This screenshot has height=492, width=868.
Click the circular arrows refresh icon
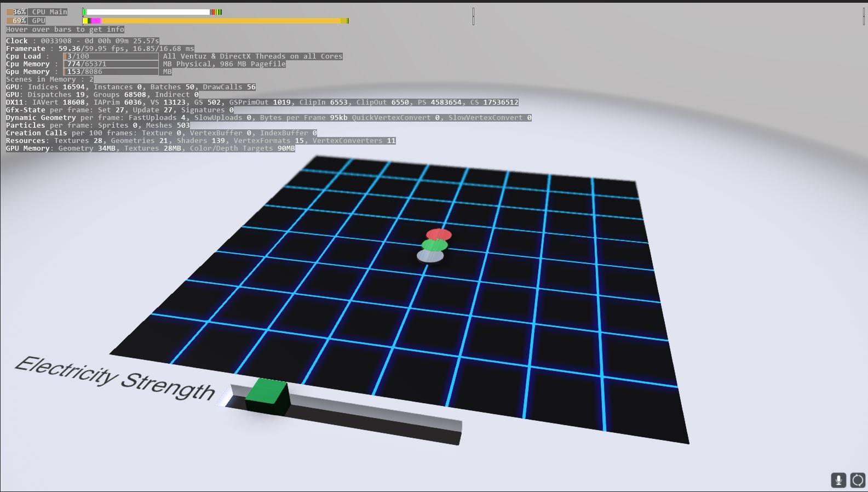pos(858,480)
